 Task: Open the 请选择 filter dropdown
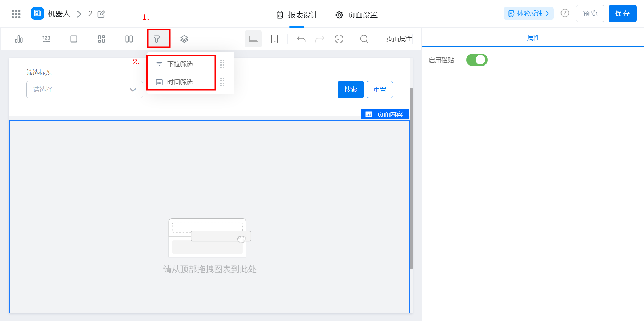coord(85,90)
